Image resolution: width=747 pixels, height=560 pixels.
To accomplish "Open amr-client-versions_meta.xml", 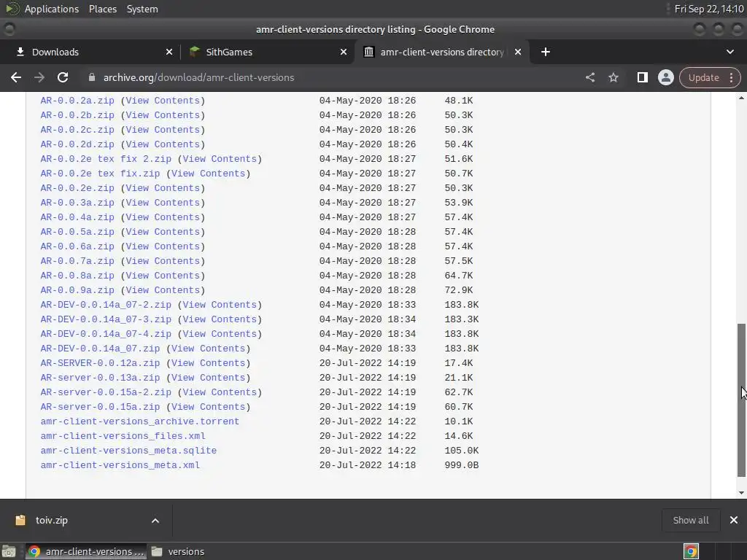I will tap(120, 465).
